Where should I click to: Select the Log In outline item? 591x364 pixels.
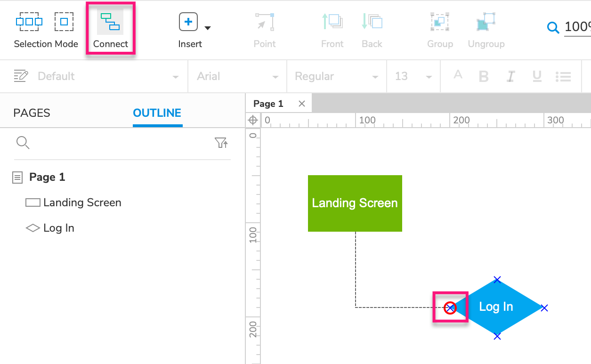(x=58, y=227)
